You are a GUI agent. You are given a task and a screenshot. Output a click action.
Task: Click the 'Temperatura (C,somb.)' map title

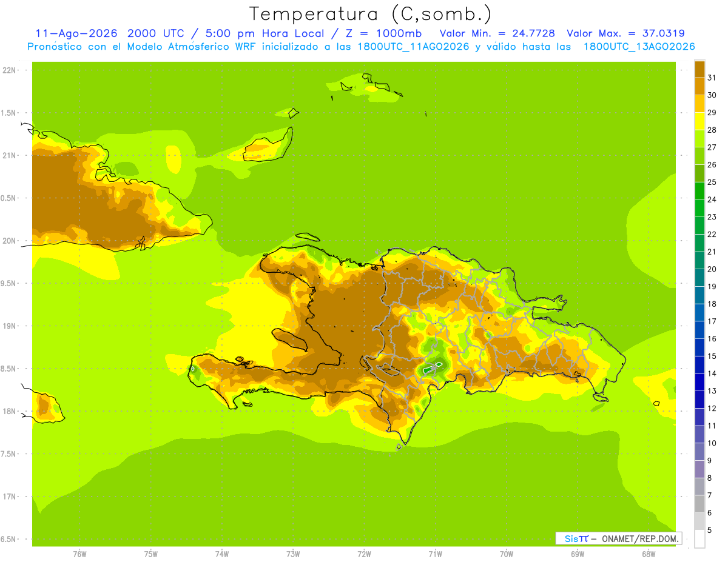click(x=370, y=13)
